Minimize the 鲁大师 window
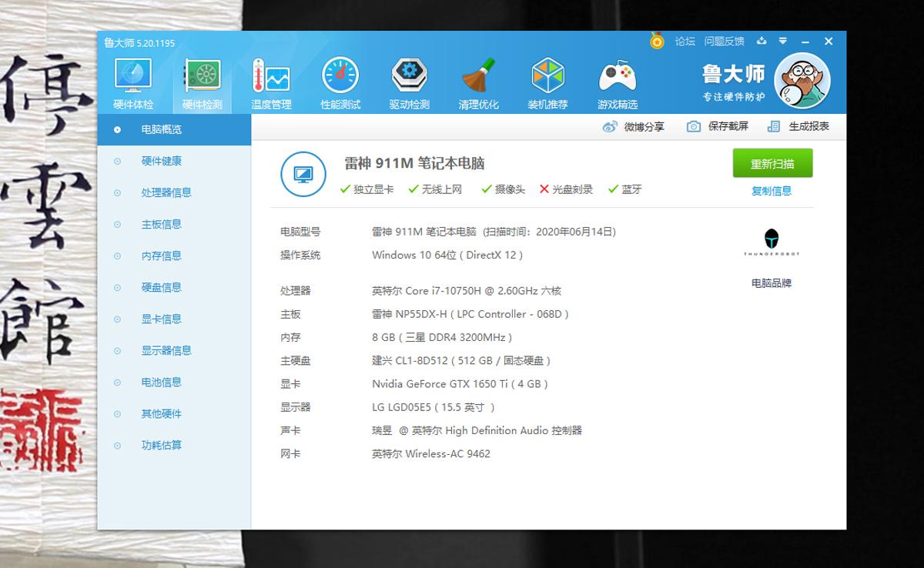924x568 pixels. 805,41
